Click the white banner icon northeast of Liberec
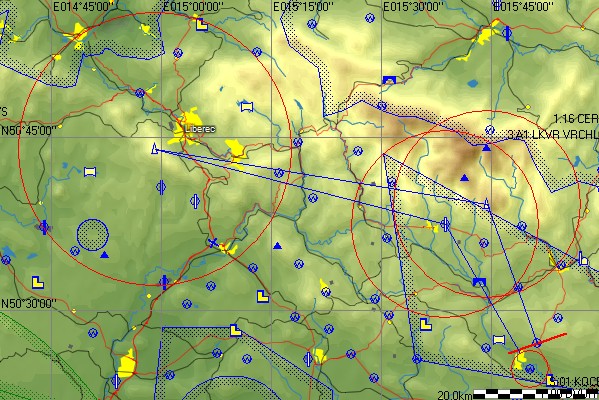Viewport: 599px width, 400px height. 247,107
